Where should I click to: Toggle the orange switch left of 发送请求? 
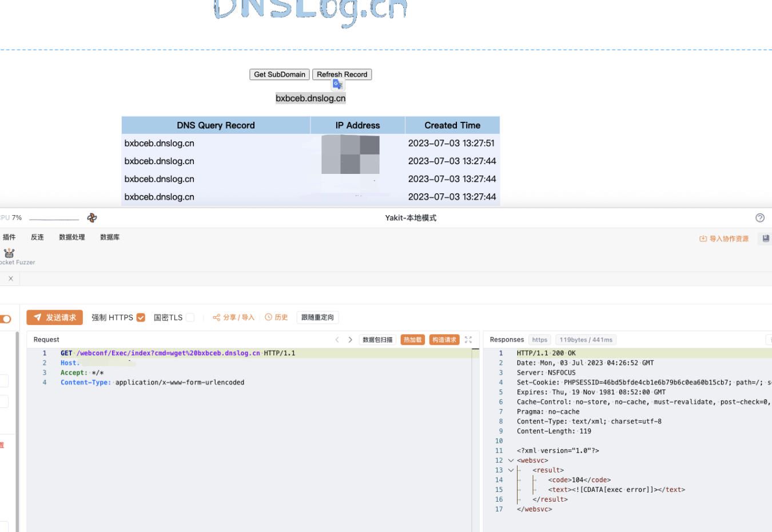pos(6,319)
